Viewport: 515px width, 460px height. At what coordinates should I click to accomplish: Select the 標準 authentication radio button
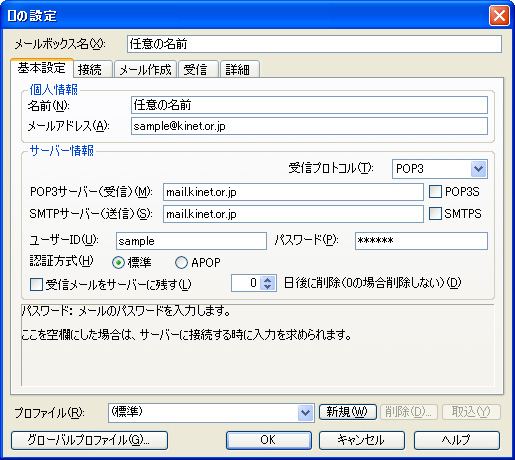(118, 263)
